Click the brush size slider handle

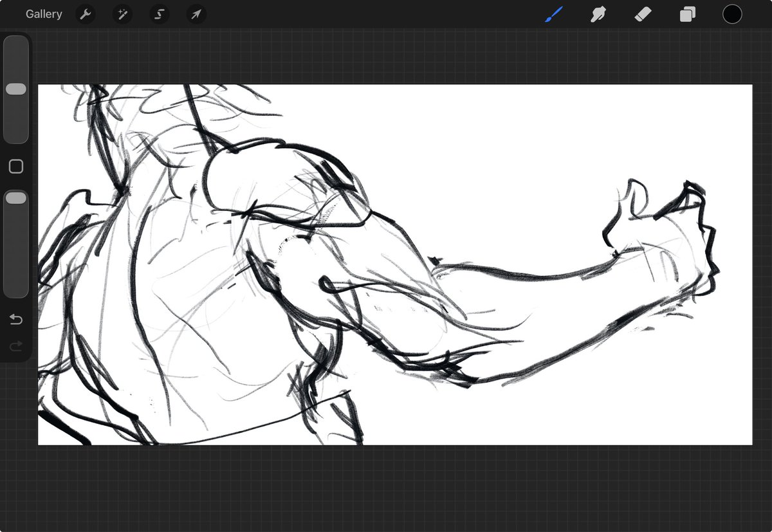[16, 89]
